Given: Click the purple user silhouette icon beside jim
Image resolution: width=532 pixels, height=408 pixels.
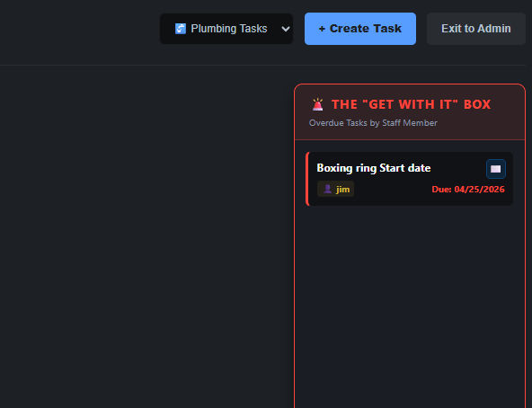Looking at the screenshot, I should click(x=327, y=189).
